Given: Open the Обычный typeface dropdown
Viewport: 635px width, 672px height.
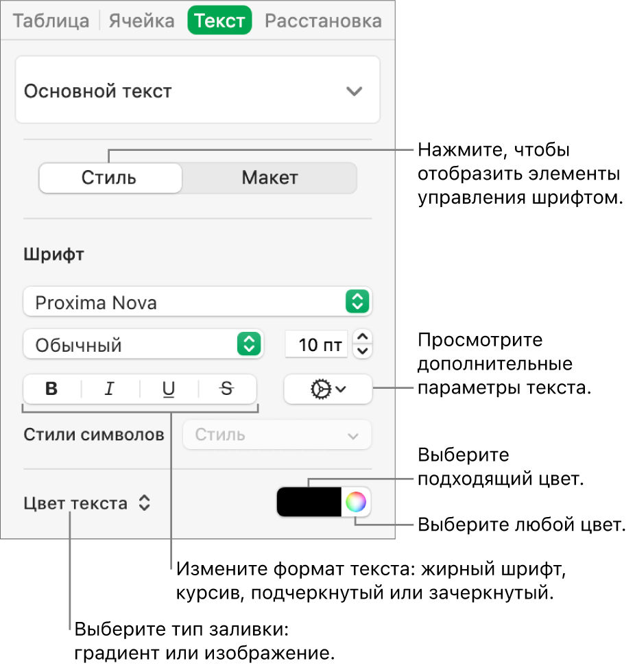Looking at the screenshot, I should click(143, 344).
